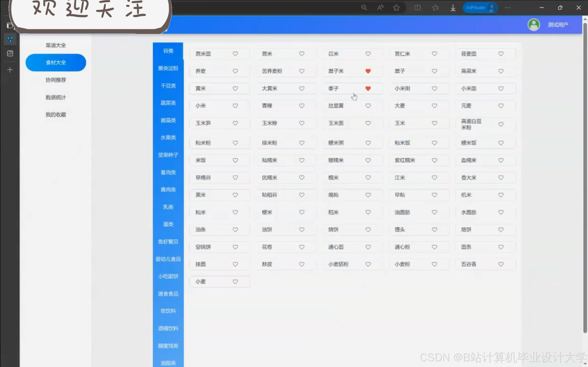
Task: Open the browser three-dot settings menu
Action: pyautogui.click(x=508, y=8)
